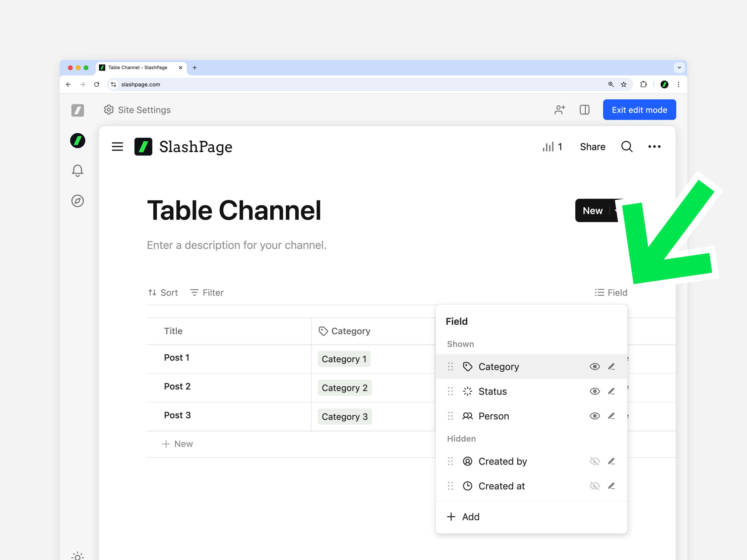Open the explore compass icon

tap(78, 201)
